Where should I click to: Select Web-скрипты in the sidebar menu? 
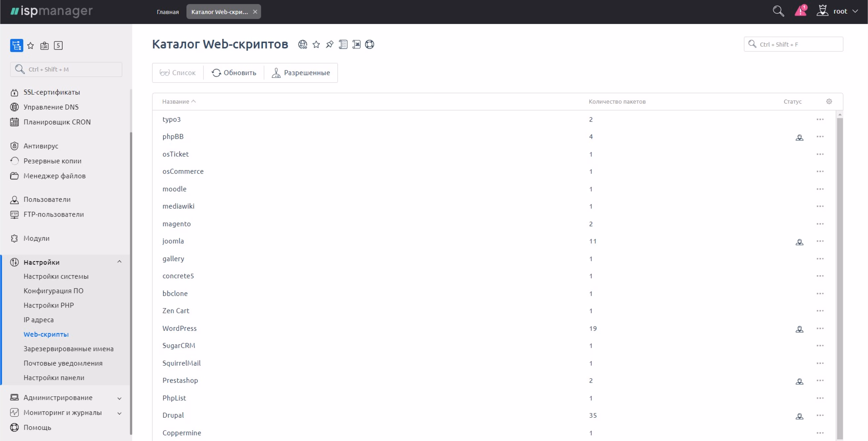click(46, 334)
